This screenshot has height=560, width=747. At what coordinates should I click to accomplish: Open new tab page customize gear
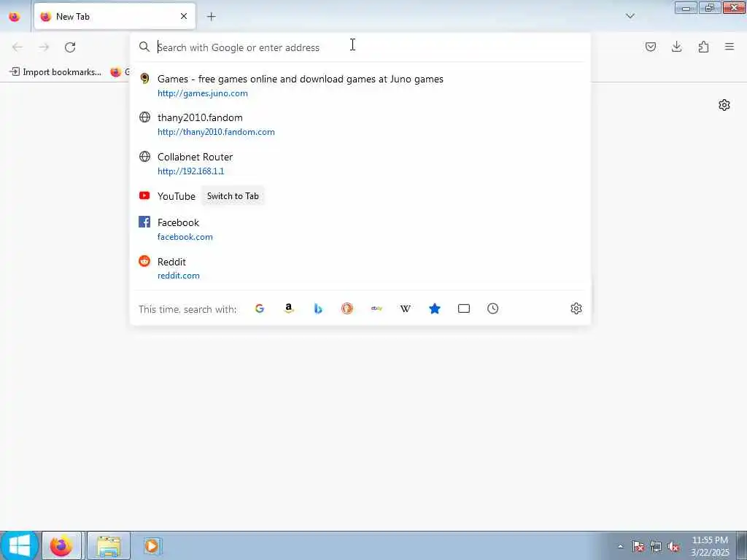pos(724,105)
